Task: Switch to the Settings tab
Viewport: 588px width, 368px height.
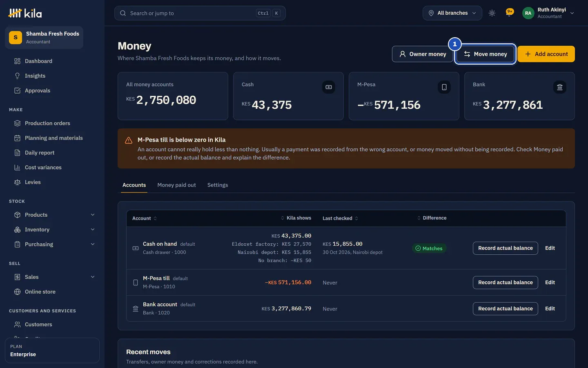Action: click(218, 185)
